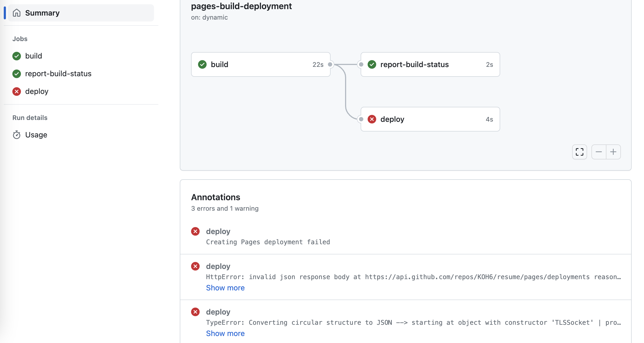
Task: Click the red failure icon beside deploy job
Action: 16,92
